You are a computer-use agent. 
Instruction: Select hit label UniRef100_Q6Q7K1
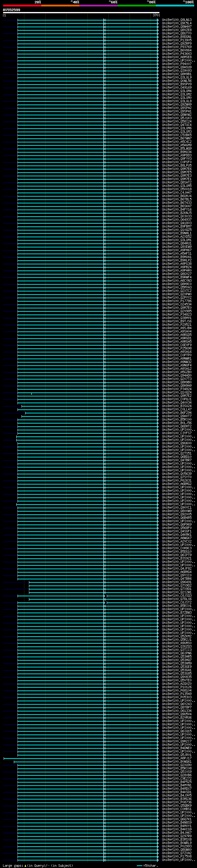tap(177, 819)
